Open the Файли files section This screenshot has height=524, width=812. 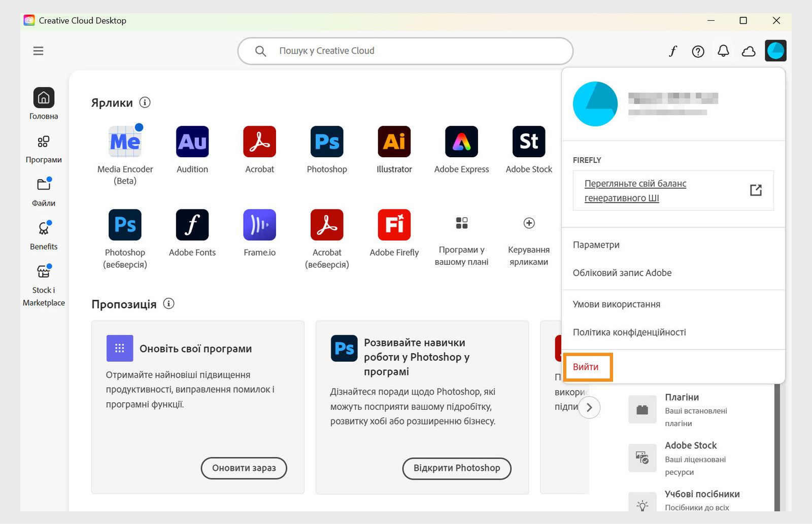[x=44, y=192]
